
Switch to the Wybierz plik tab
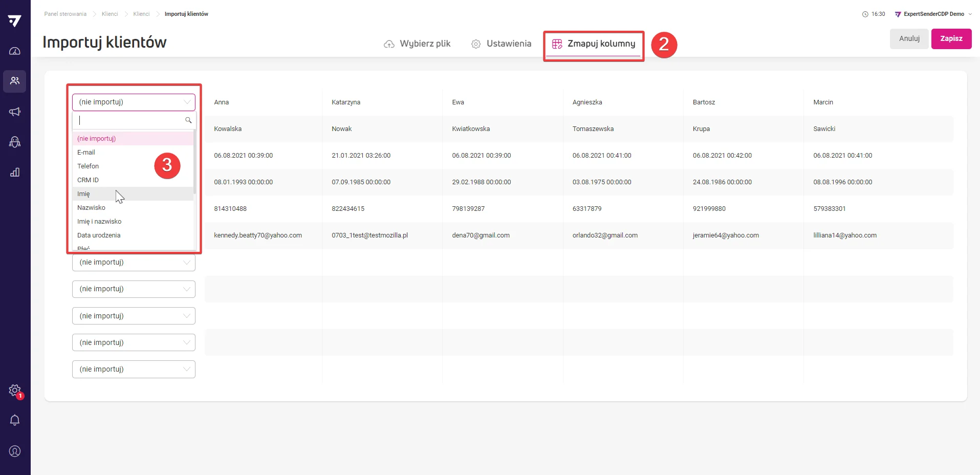[417, 44]
